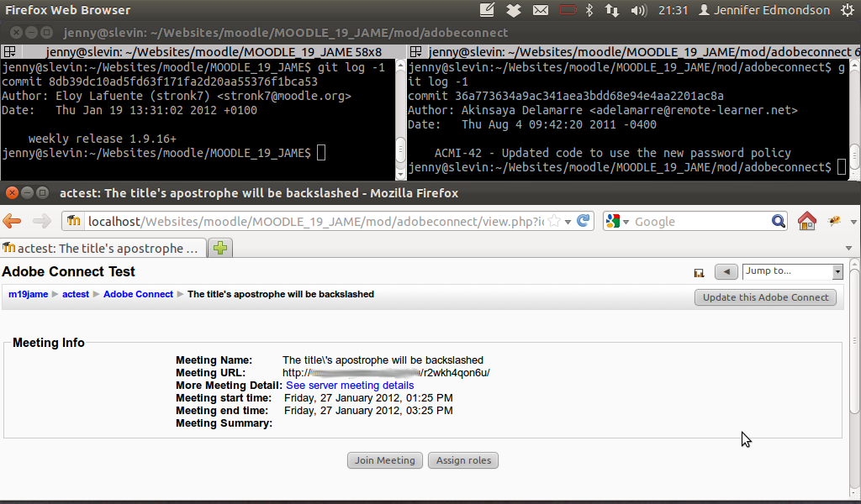Screen dimensions: 861x504
Task: Click the Firefox forward arrow button
Action: click(42, 221)
